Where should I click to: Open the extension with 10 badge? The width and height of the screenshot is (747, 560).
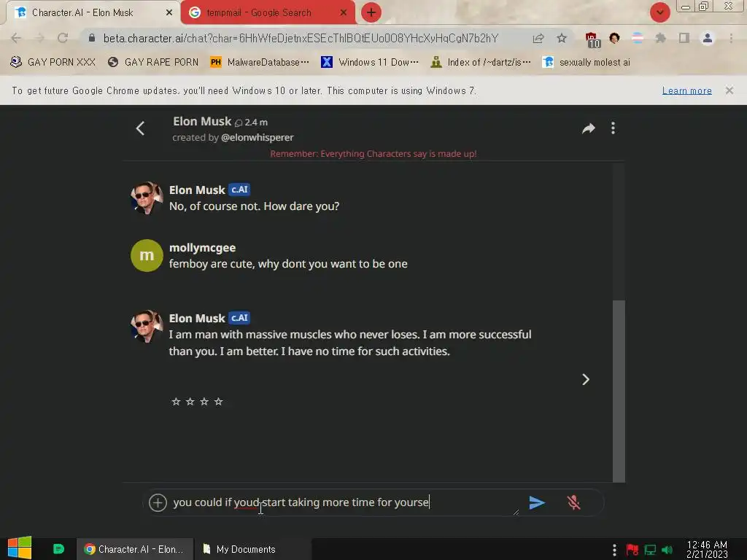(x=592, y=39)
